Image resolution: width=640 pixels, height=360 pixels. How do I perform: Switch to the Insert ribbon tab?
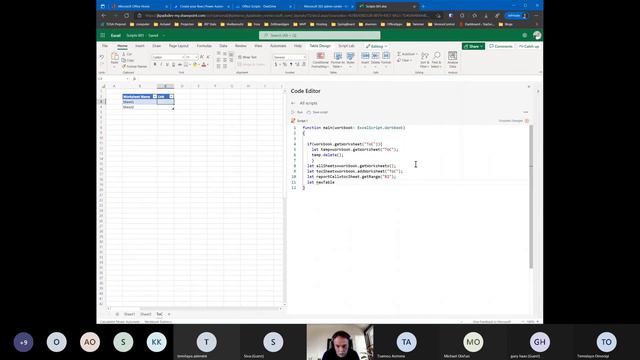click(140, 46)
